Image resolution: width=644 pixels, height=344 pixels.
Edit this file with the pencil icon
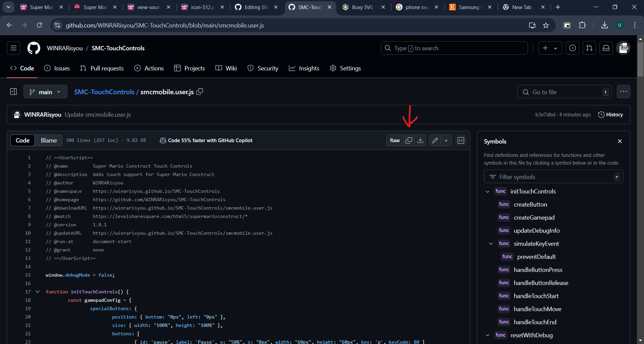435,140
